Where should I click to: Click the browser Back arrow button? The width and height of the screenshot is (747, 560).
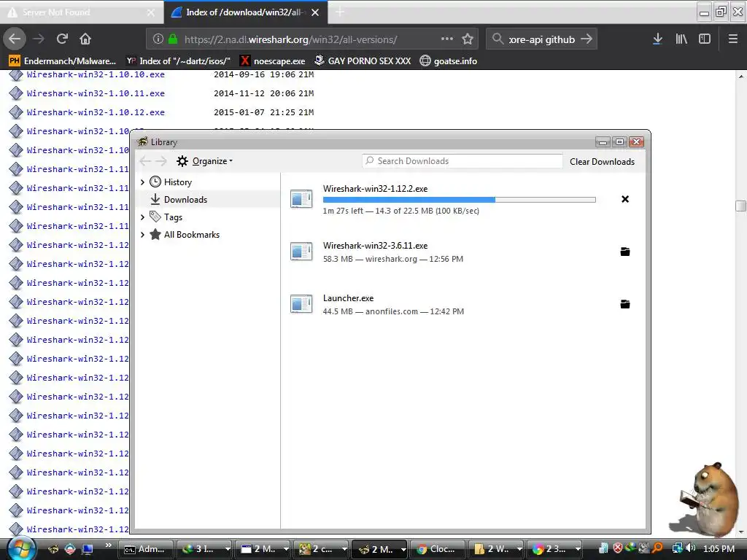(x=15, y=39)
